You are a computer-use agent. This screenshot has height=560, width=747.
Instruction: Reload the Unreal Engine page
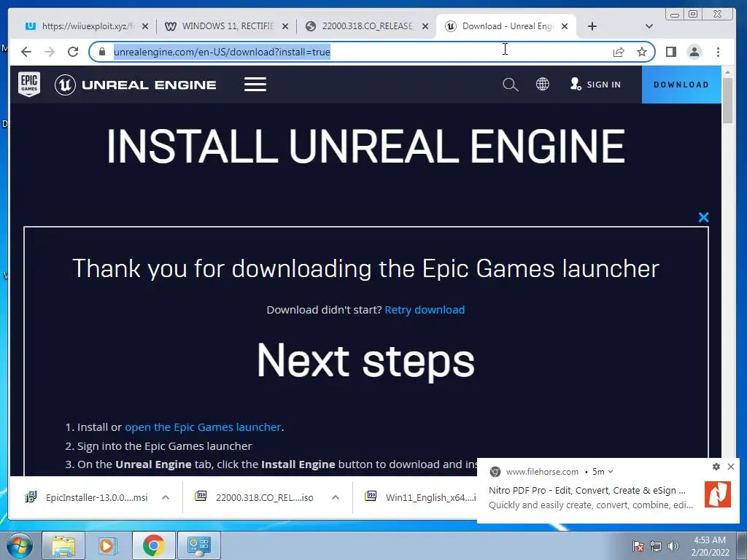tap(73, 52)
